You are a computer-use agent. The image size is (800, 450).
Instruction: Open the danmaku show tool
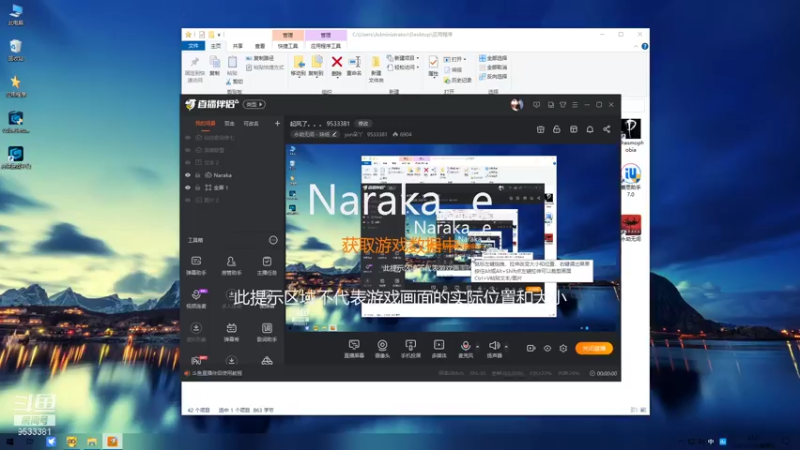pyautogui.click(x=231, y=332)
